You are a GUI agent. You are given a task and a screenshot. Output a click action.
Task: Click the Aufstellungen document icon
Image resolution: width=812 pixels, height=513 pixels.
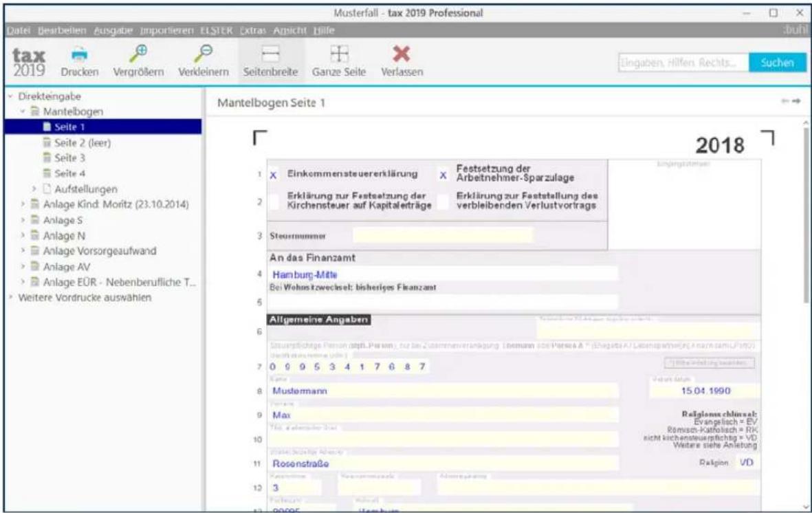click(47, 188)
